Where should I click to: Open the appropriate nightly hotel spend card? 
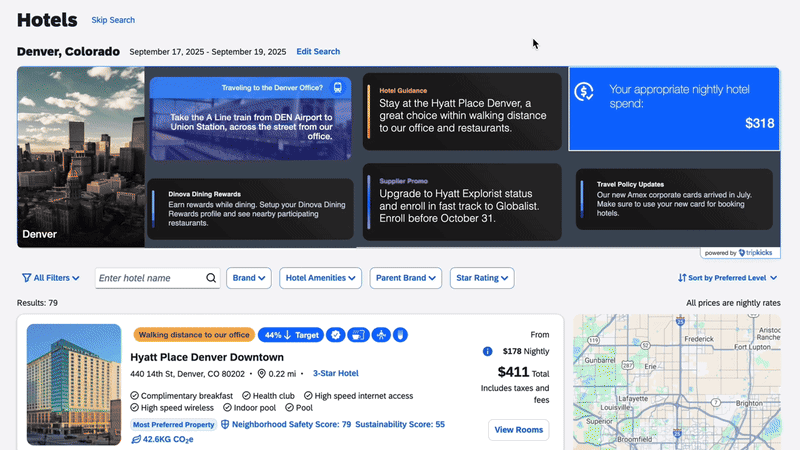674,109
